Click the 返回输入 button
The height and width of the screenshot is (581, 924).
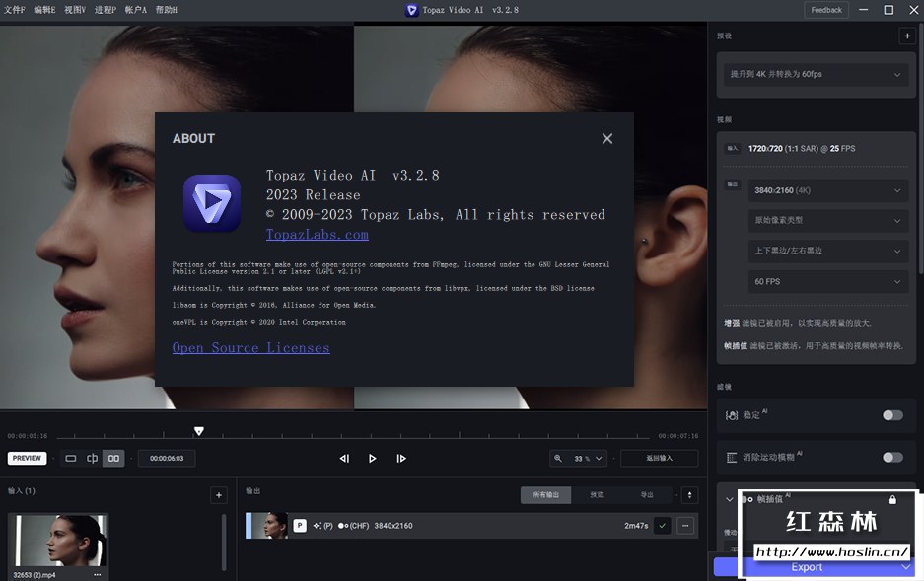pos(660,458)
